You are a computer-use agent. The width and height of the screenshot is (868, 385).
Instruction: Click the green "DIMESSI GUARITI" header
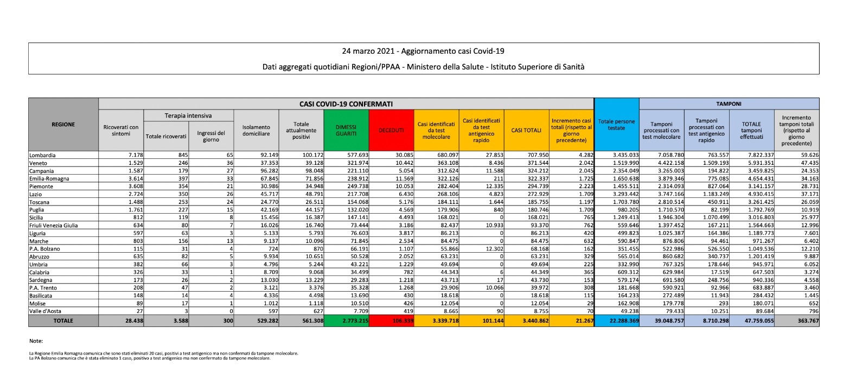tap(346, 130)
